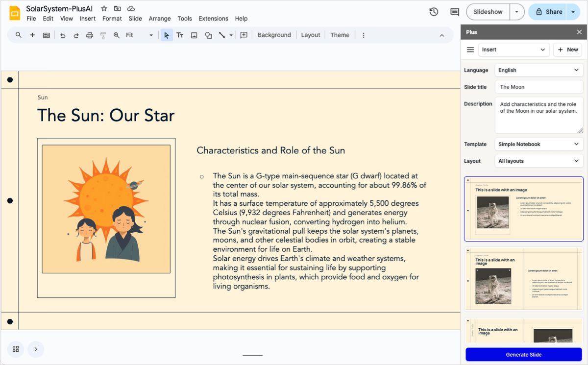The image size is (588, 365).
Task: Toggle the grid view button at bottom left
Action: pyautogui.click(x=16, y=349)
